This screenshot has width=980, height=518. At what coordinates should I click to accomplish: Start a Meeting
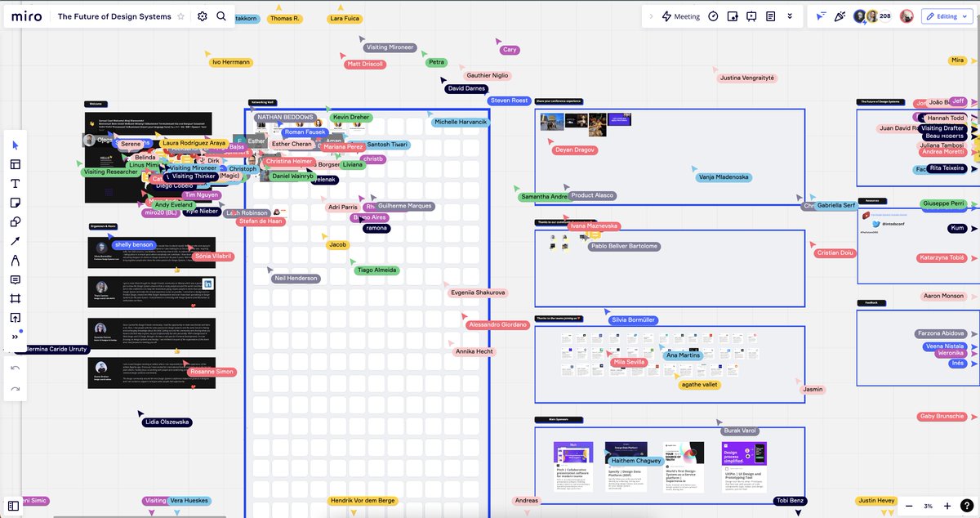[x=681, y=16]
